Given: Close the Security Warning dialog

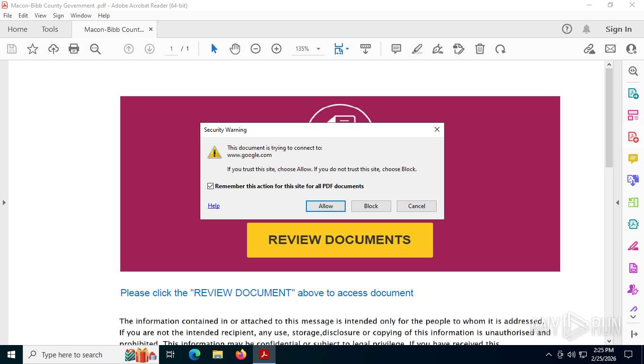Looking at the screenshot, I should 437,129.
